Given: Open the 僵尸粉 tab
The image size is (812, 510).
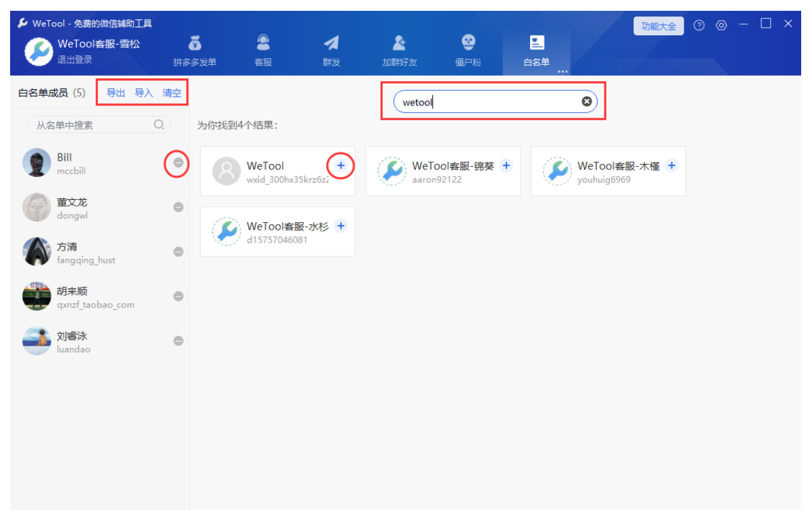Looking at the screenshot, I should tap(468, 51).
